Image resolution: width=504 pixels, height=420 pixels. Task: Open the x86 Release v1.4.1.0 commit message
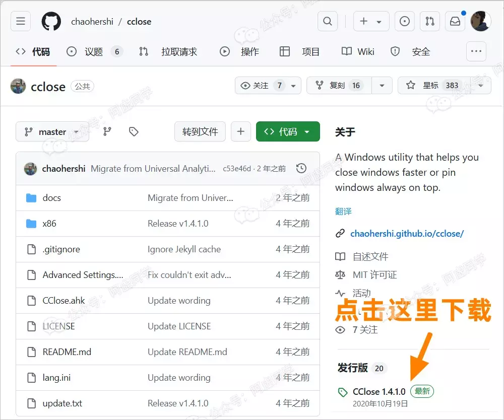178,224
